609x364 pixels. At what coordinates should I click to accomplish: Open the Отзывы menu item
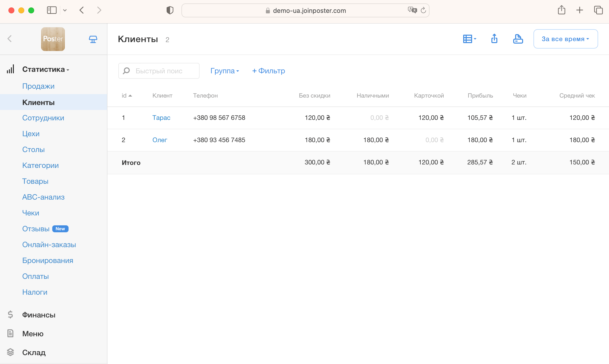36,229
